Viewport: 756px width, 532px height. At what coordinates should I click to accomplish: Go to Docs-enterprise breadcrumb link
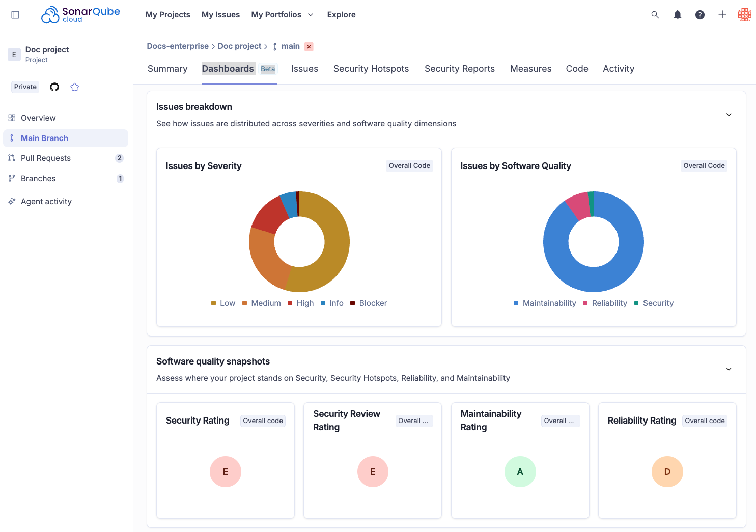click(178, 46)
